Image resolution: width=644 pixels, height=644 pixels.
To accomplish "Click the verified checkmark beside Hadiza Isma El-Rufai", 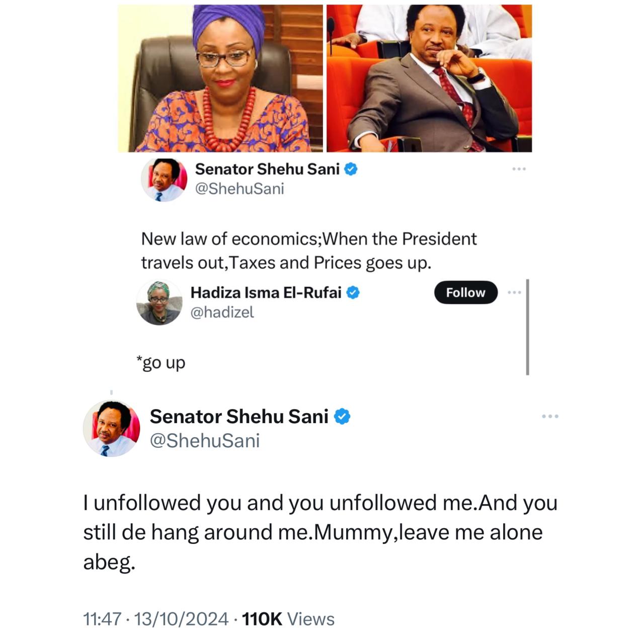I will pos(354,291).
